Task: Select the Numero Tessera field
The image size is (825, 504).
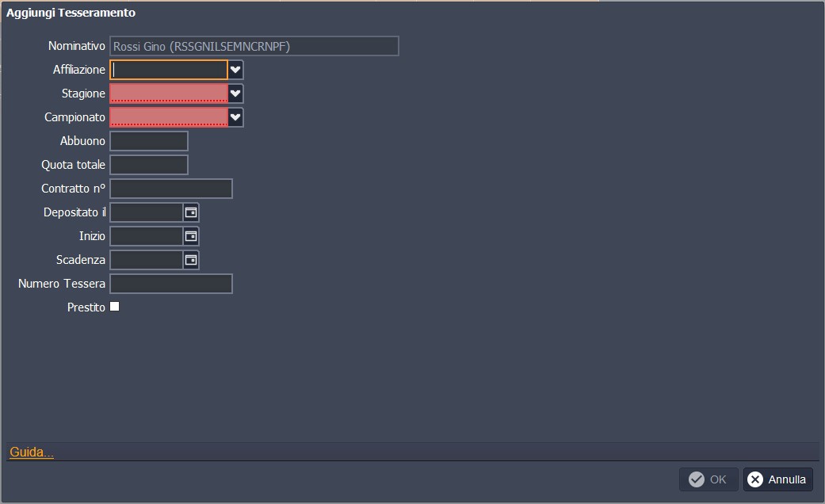Action: [171, 284]
